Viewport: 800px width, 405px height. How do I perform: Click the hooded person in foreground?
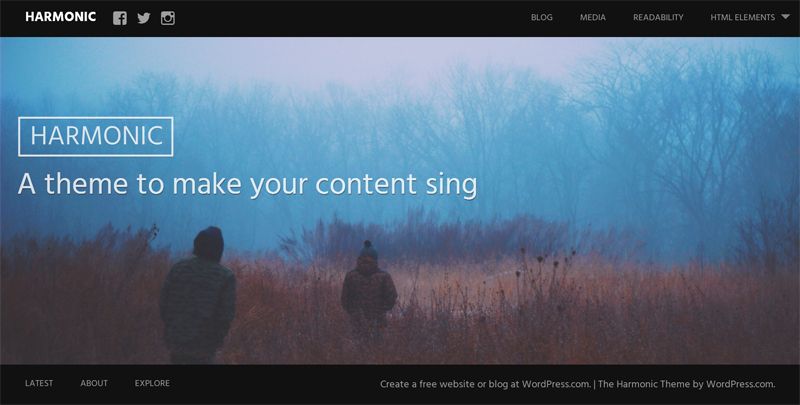tap(198, 296)
